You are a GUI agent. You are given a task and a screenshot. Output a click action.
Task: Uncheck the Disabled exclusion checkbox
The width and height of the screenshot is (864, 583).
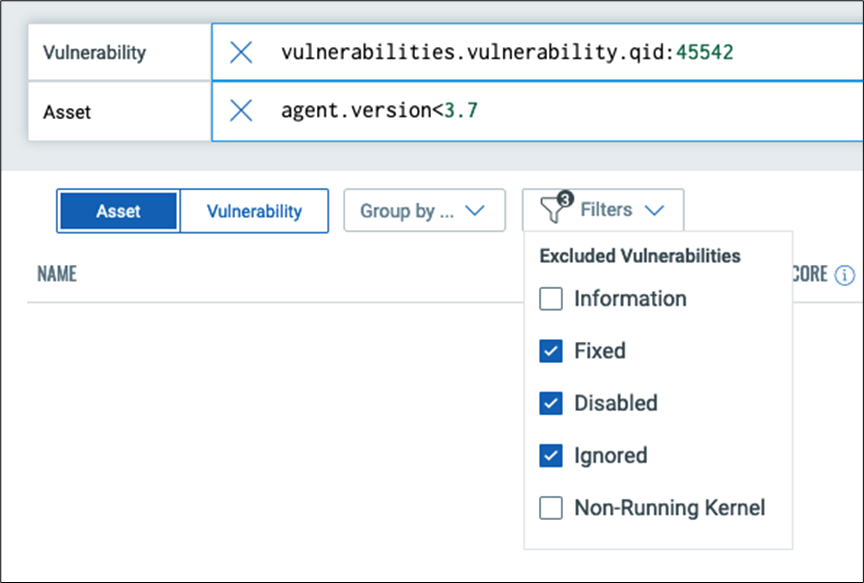pos(551,403)
